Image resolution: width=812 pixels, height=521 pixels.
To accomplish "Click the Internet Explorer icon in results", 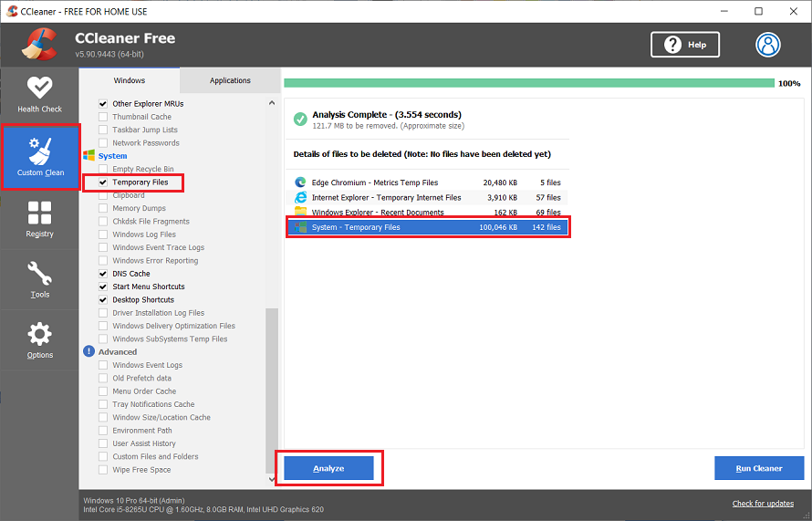I will (x=300, y=197).
